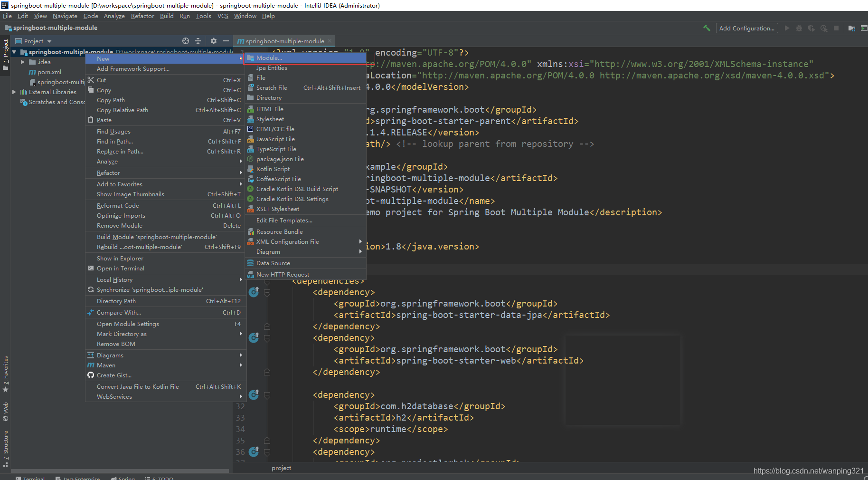This screenshot has height=480, width=868.
Task: Choose Gradle Kotlin DSL Build Script
Action: pyautogui.click(x=305, y=189)
